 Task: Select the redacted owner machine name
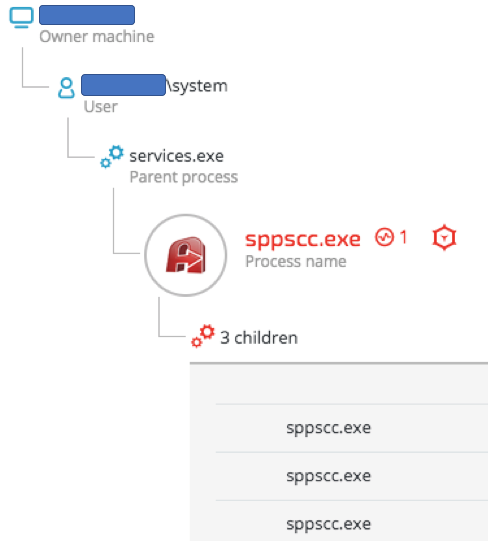point(87,15)
